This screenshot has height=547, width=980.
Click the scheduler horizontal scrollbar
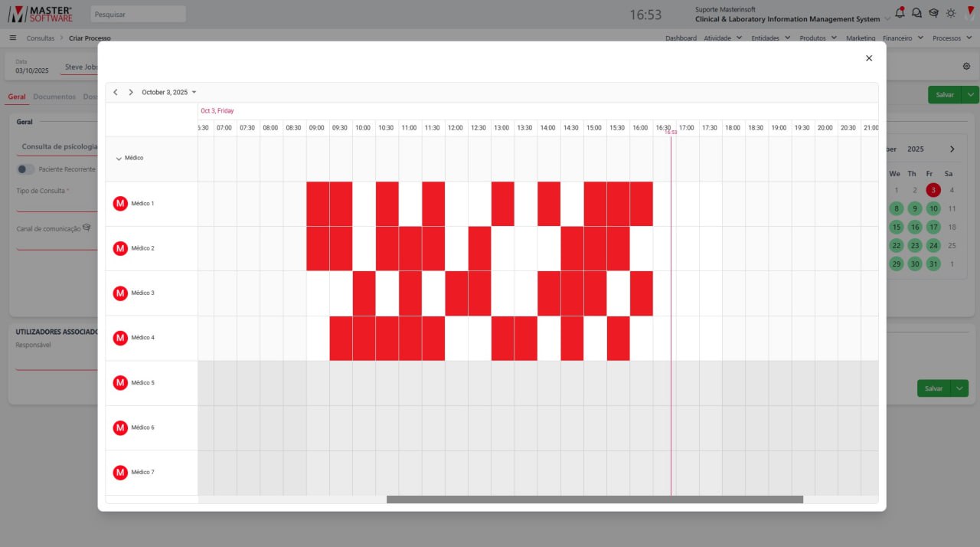(x=594, y=500)
